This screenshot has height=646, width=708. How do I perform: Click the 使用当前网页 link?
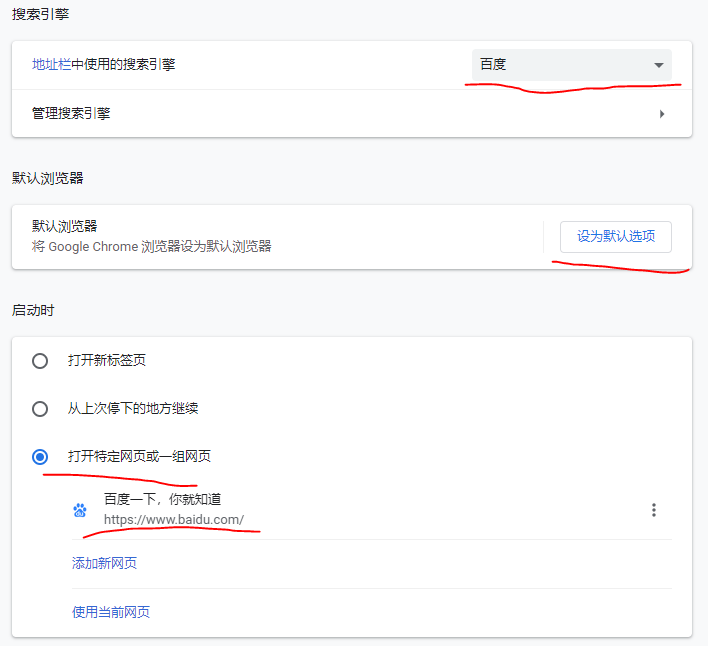[x=111, y=612]
